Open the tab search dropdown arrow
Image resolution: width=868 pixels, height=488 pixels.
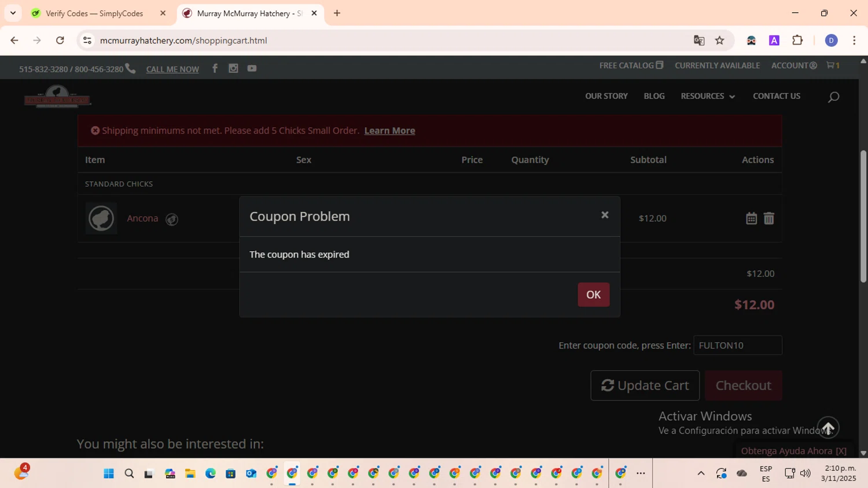pos(13,13)
